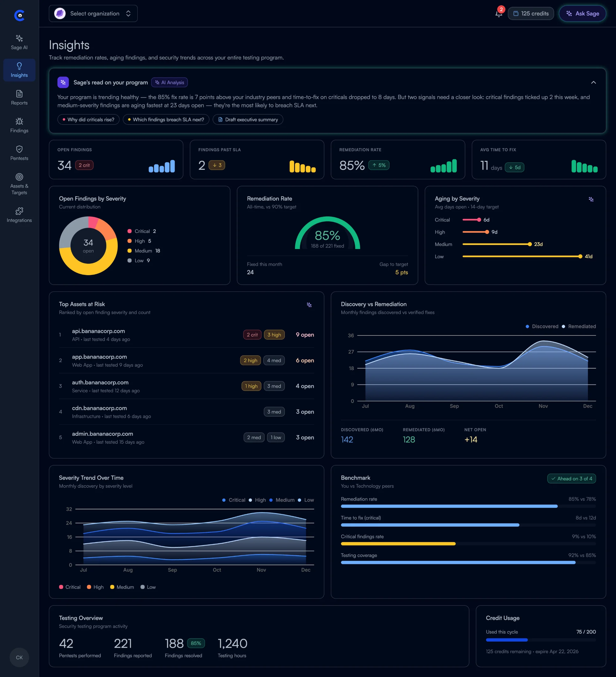The image size is (616, 677).
Task: Click Open Findings mini bar chart
Action: click(162, 166)
